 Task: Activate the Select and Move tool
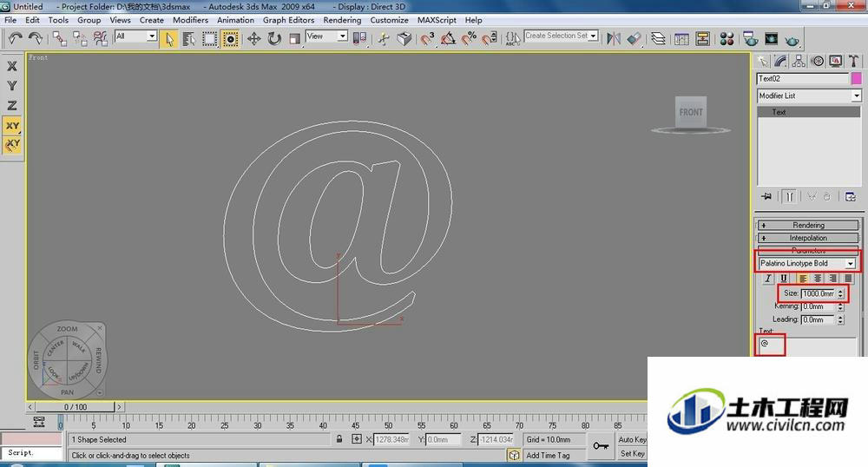click(x=253, y=39)
